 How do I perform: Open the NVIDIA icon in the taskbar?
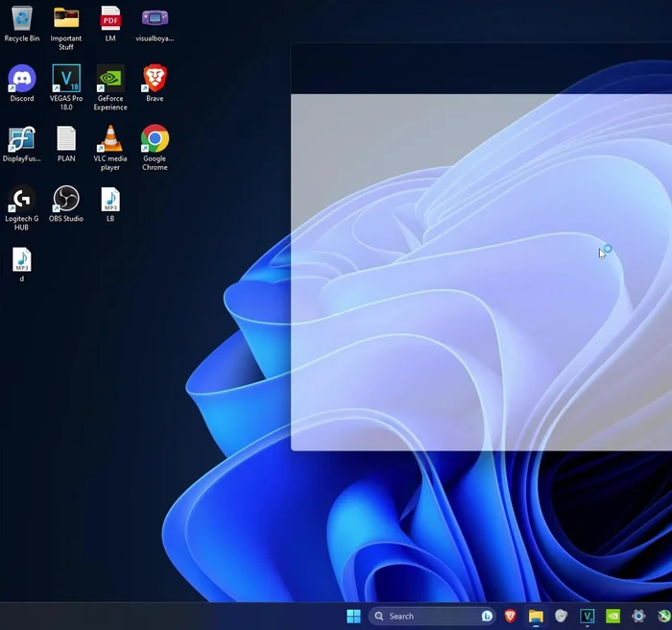tap(612, 617)
